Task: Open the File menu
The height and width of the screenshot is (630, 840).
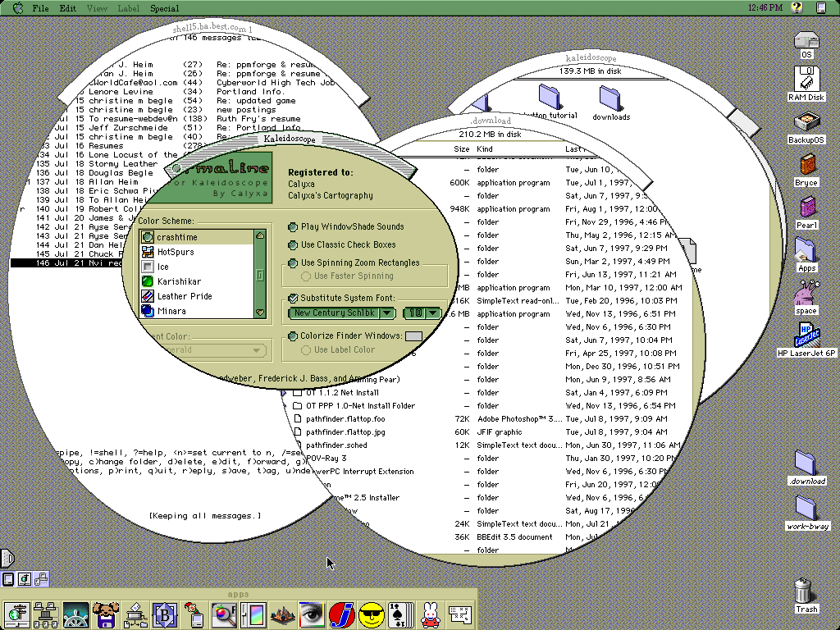Action: tap(40, 8)
